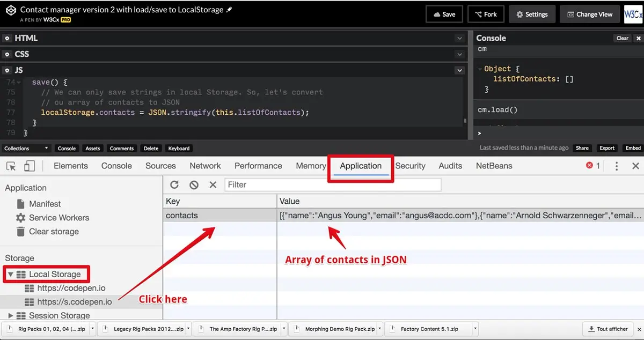Switch to Elements tab
Image resolution: width=644 pixels, height=340 pixels.
71,166
